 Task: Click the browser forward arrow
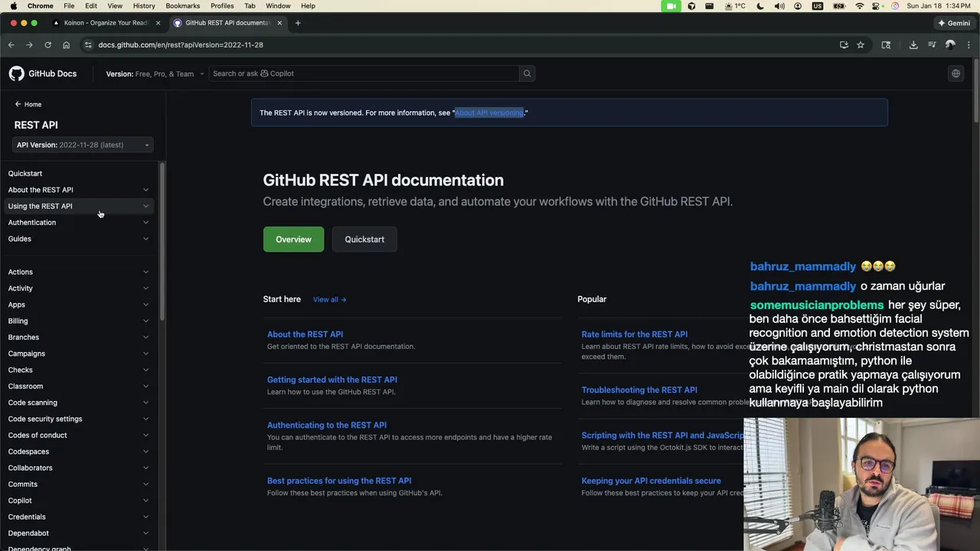point(29,45)
